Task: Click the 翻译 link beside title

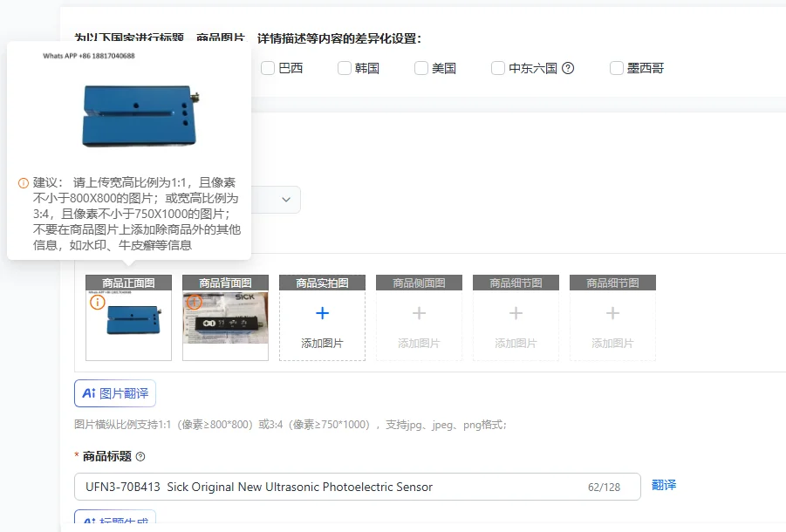Action: click(x=664, y=485)
